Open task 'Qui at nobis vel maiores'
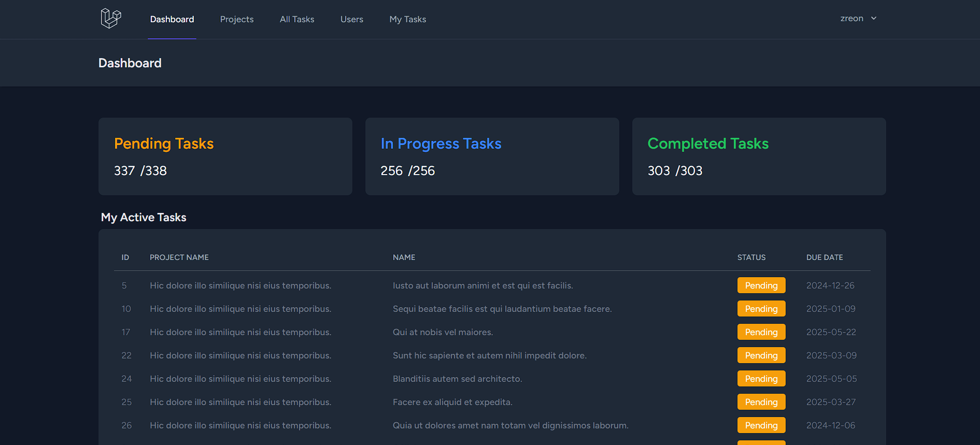Image resolution: width=980 pixels, height=445 pixels. point(443,332)
